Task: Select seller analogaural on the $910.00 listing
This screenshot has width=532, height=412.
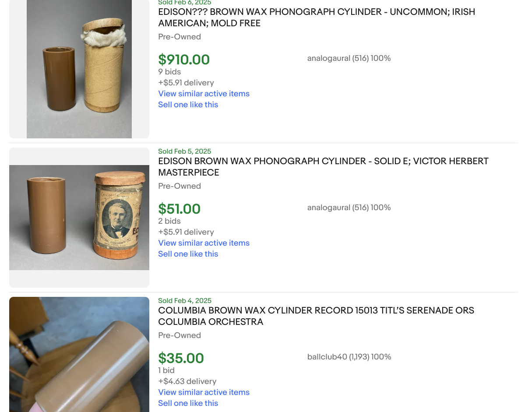Action: click(349, 58)
